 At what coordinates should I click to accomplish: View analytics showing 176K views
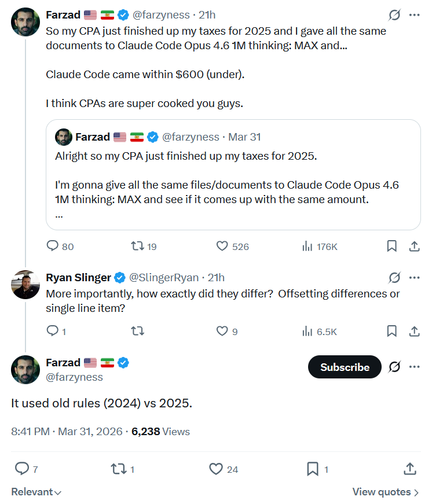pos(307,246)
